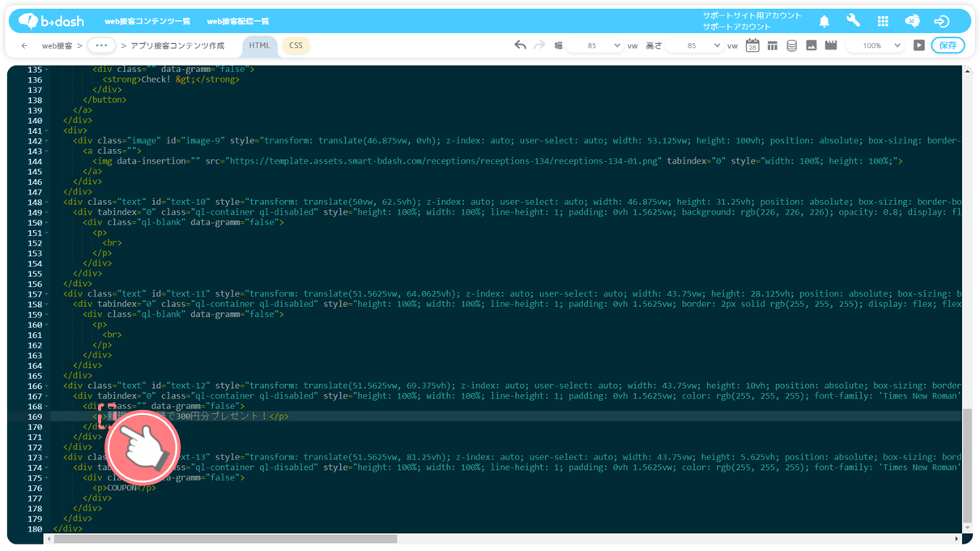The image size is (980, 551).
Task: Click the logout arrow icon
Action: [x=942, y=21]
